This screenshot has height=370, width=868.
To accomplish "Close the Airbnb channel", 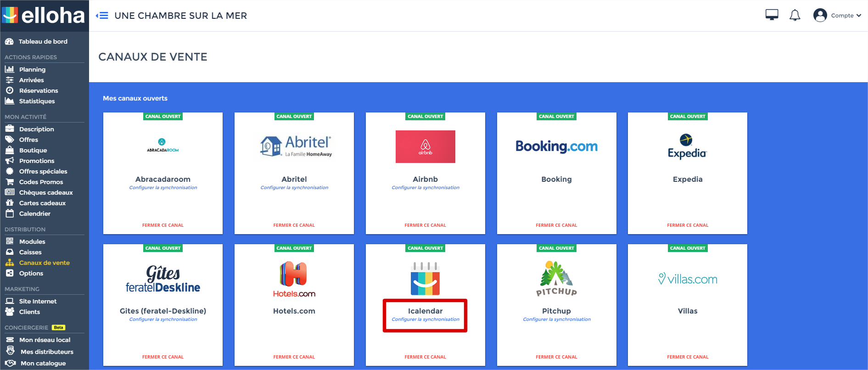I will click(426, 225).
